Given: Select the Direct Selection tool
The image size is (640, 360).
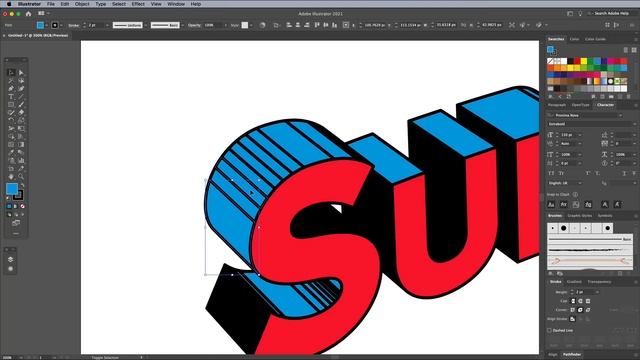Looking at the screenshot, I should click(21, 73).
